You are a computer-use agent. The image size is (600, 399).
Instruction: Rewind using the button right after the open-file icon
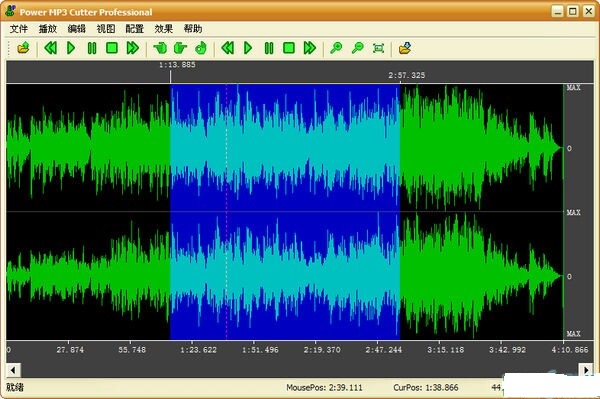click(51, 48)
